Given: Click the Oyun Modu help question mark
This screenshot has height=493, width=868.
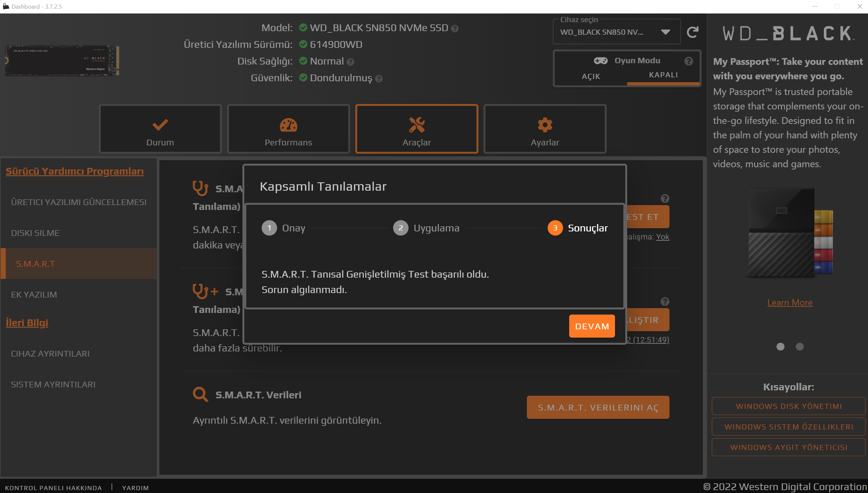Looking at the screenshot, I should click(688, 61).
